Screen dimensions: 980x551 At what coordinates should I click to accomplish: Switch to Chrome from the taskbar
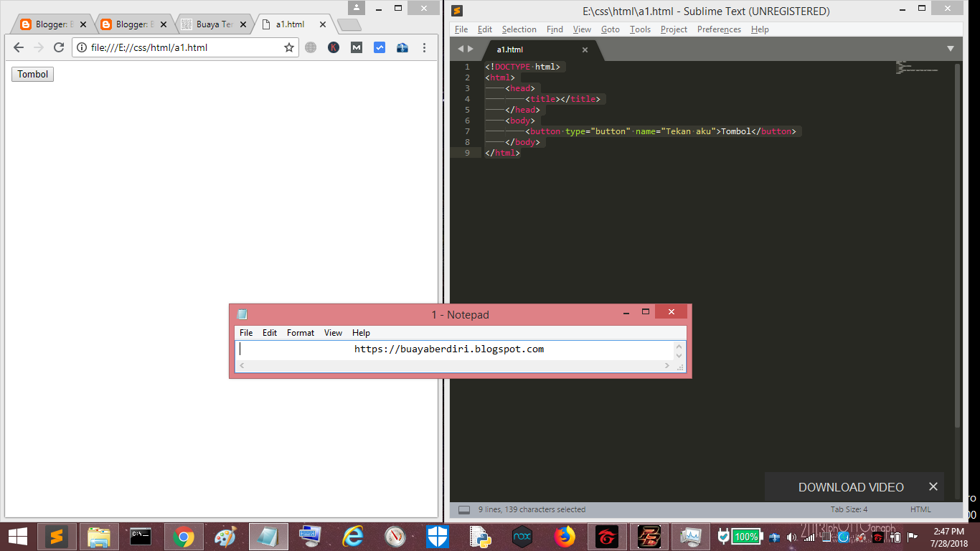(x=183, y=537)
